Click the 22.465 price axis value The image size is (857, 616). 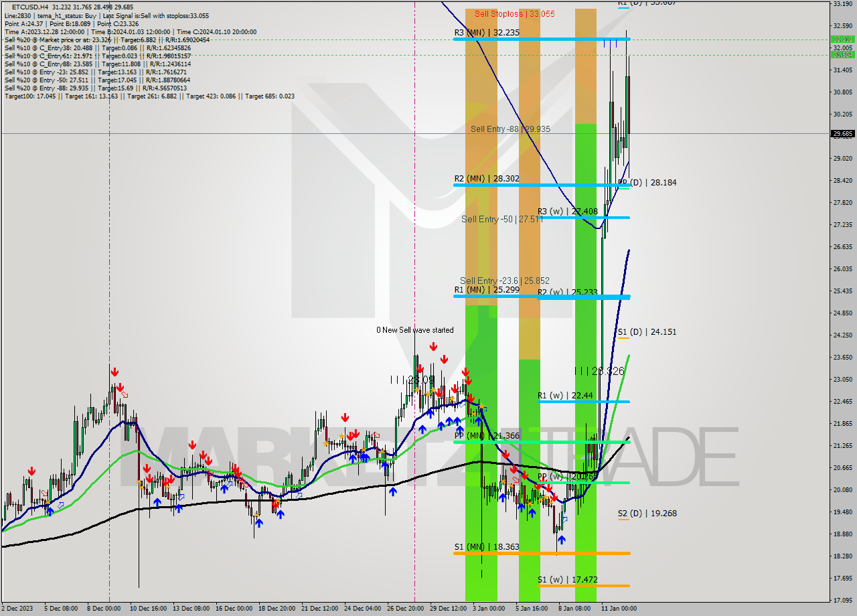(x=842, y=401)
